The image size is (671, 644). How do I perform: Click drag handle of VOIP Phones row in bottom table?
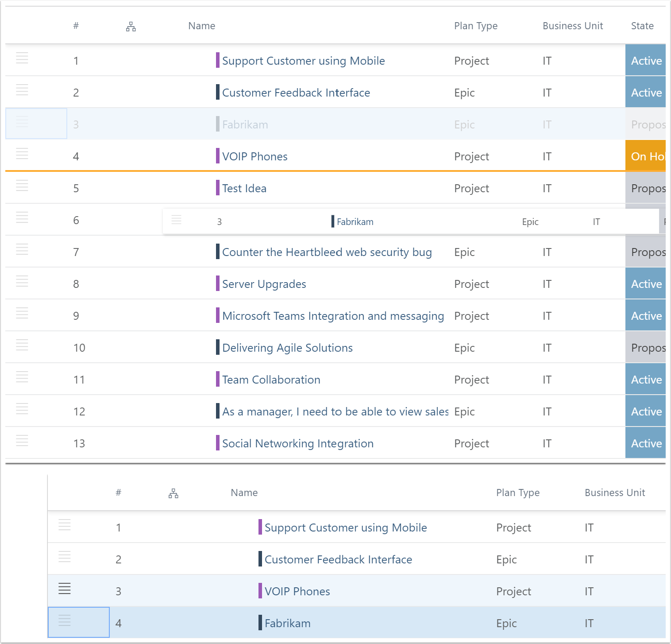[65, 588]
